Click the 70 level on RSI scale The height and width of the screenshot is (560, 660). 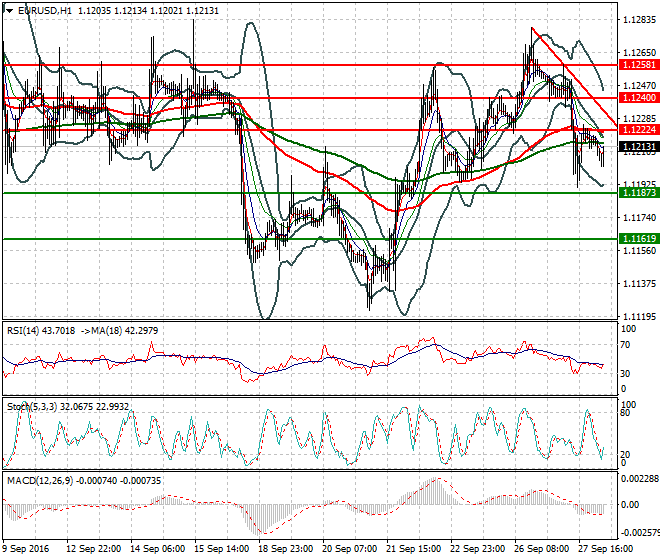(628, 345)
